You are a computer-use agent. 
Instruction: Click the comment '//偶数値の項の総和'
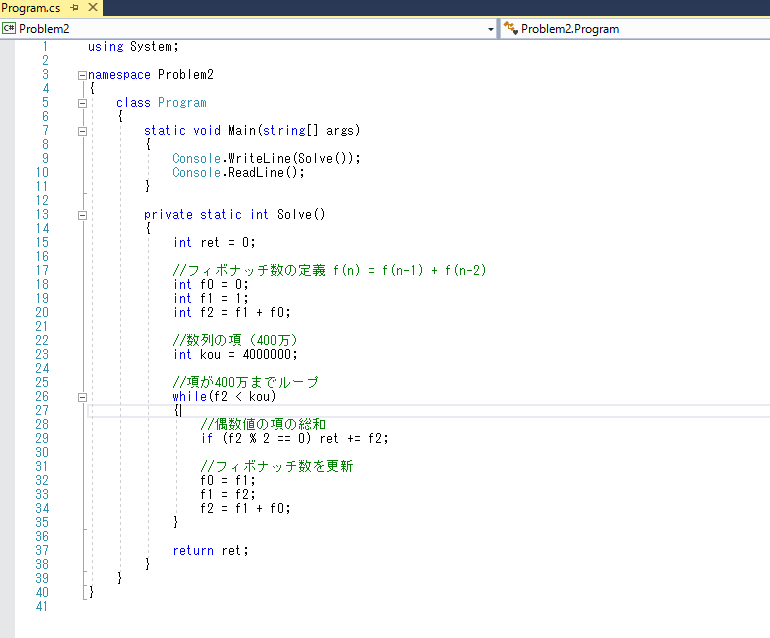tap(263, 424)
